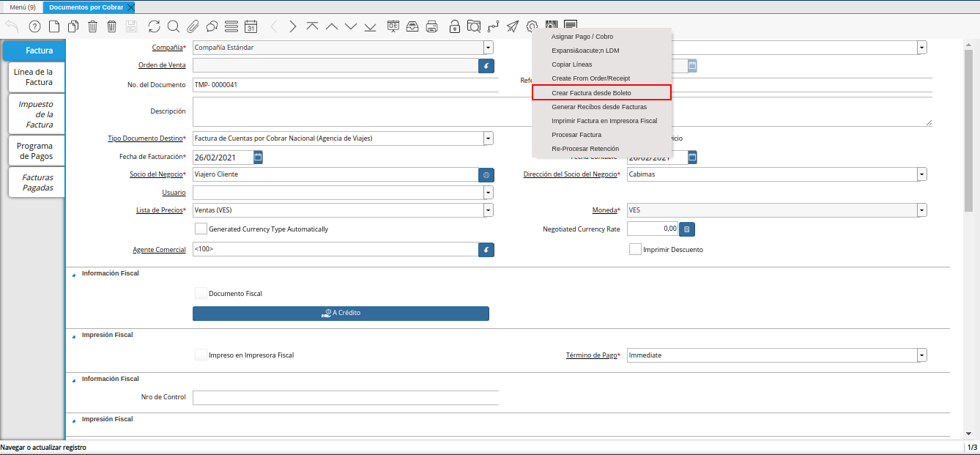Click the A Crédito button

341,313
